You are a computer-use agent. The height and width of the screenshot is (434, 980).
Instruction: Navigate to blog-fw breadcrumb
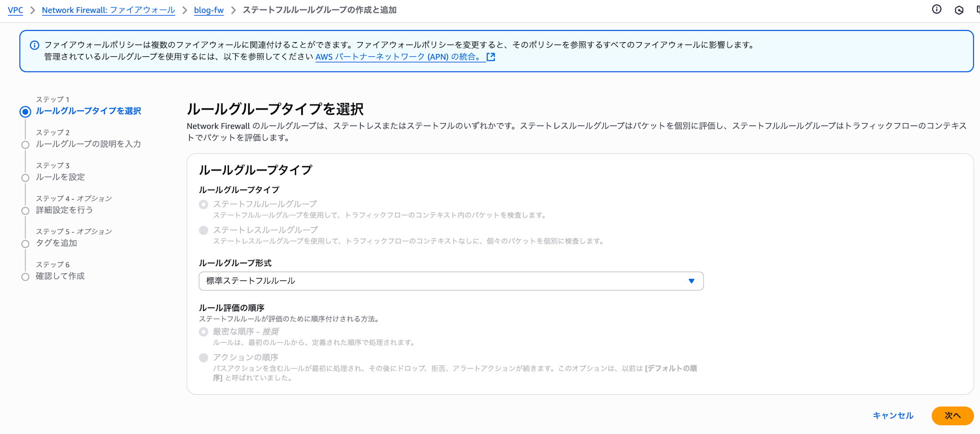[x=209, y=10]
